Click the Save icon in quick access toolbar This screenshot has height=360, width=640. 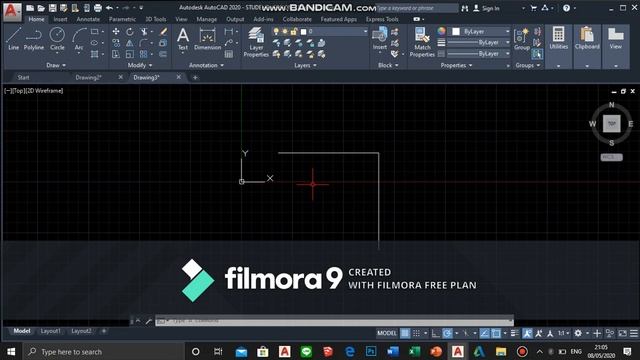pyautogui.click(x=53, y=8)
